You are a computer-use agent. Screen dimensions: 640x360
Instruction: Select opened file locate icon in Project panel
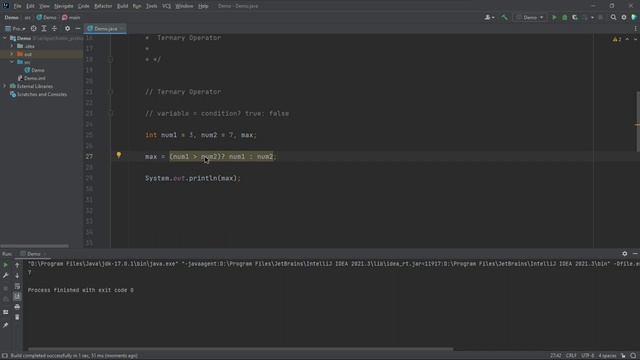point(33,29)
